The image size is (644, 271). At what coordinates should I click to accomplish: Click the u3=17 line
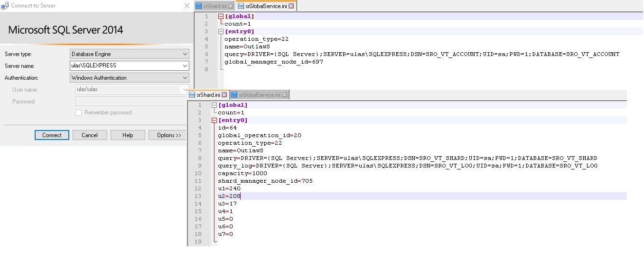coord(227,204)
